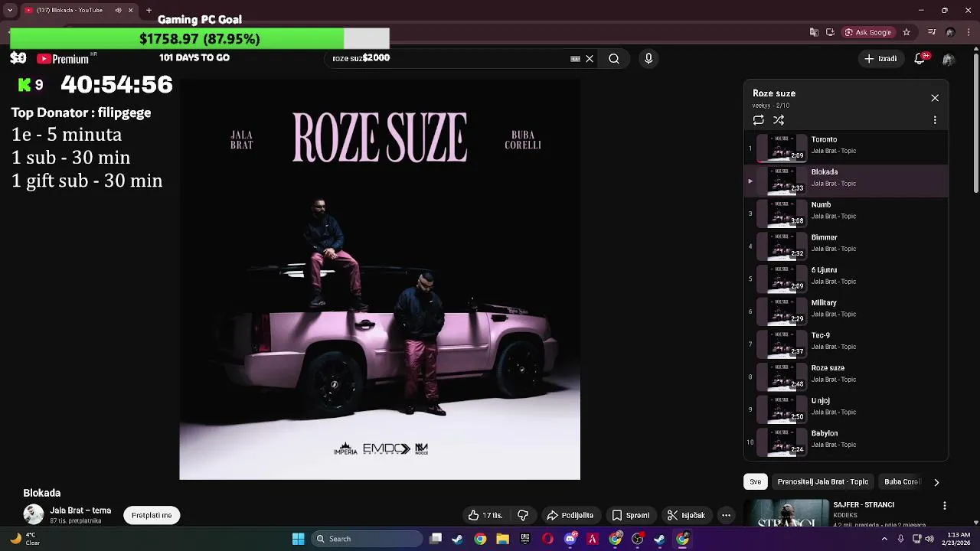
Task: Open the on-screen keyboard icon in search box
Action: coord(575,59)
